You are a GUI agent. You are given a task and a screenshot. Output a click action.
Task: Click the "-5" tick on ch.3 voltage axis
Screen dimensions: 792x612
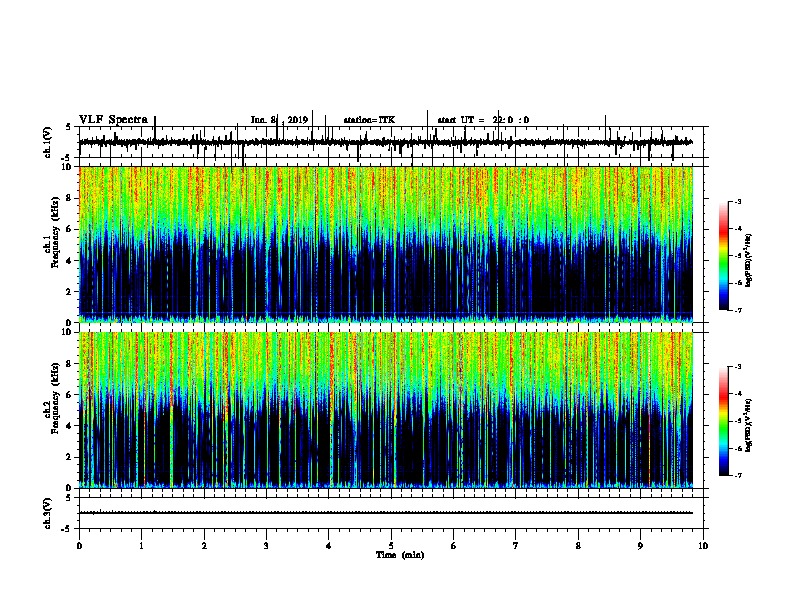click(68, 529)
